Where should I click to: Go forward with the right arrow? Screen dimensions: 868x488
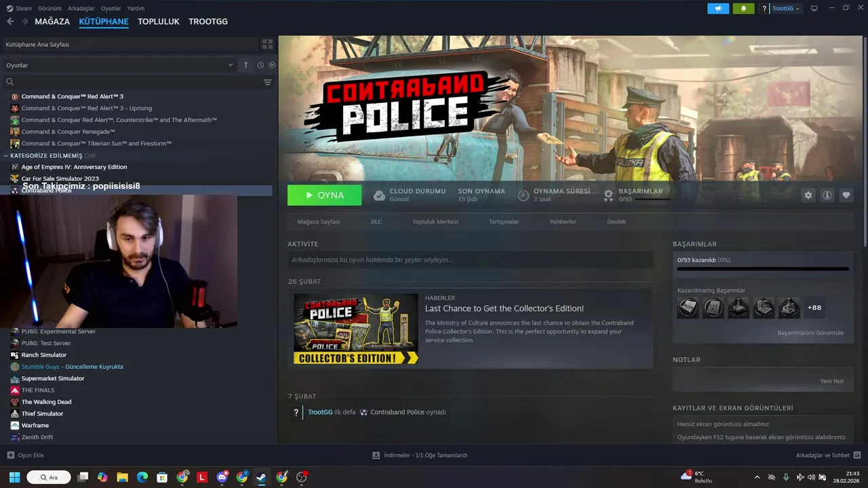coord(24,22)
